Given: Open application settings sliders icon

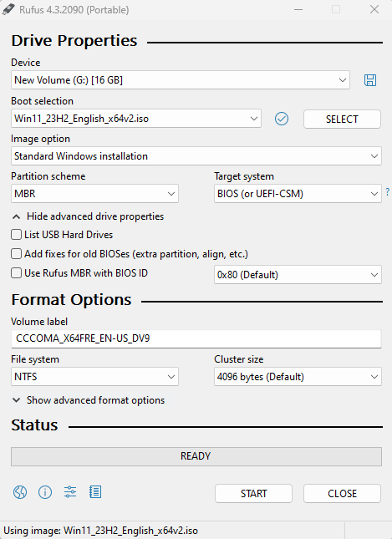Looking at the screenshot, I should (x=70, y=492).
